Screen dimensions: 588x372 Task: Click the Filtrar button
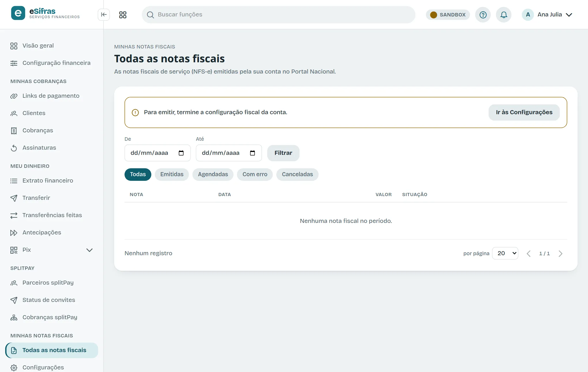283,153
